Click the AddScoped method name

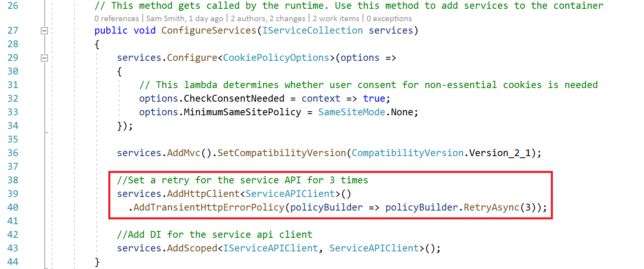[x=192, y=248]
